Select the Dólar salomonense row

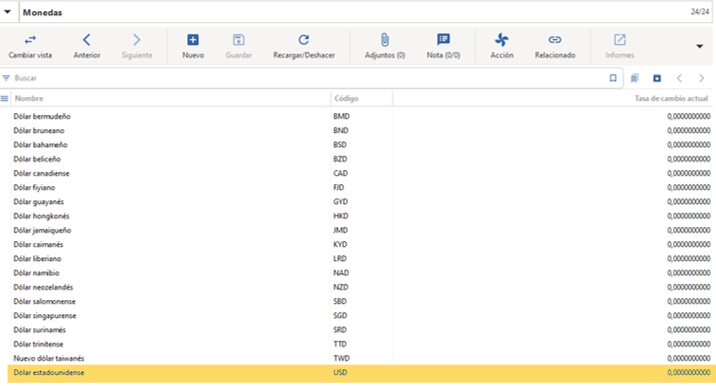[360, 301]
